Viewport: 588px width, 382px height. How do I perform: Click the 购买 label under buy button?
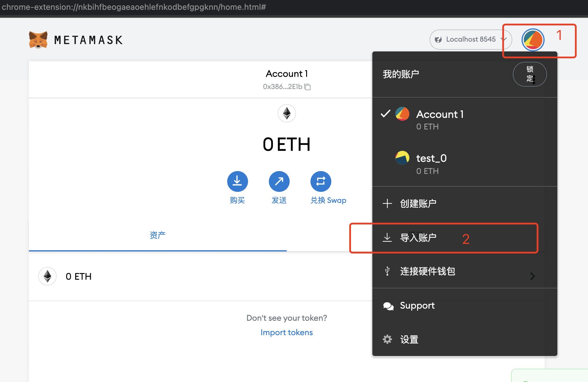pos(237,200)
